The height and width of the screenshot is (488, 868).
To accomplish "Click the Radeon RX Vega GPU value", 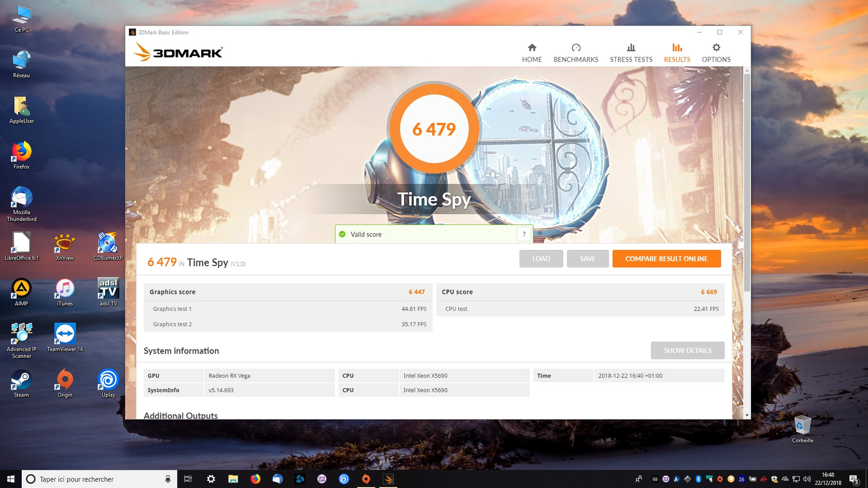I will pyautogui.click(x=229, y=376).
